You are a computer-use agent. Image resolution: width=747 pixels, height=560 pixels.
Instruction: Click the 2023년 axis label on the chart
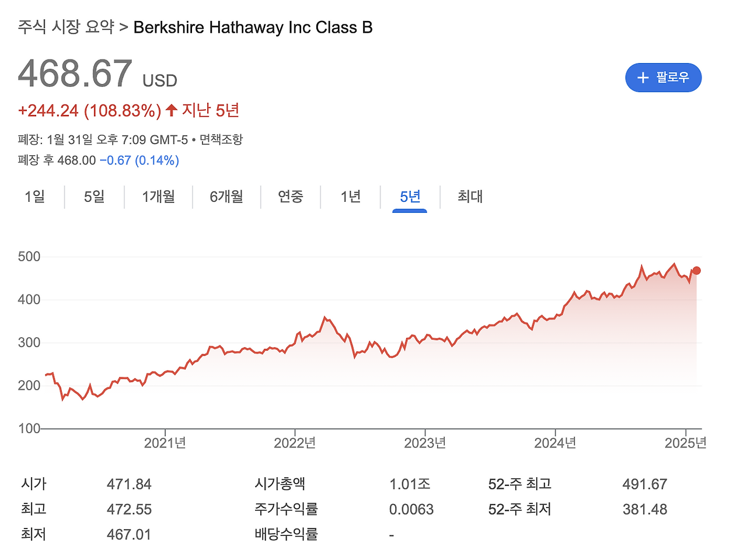(x=425, y=443)
